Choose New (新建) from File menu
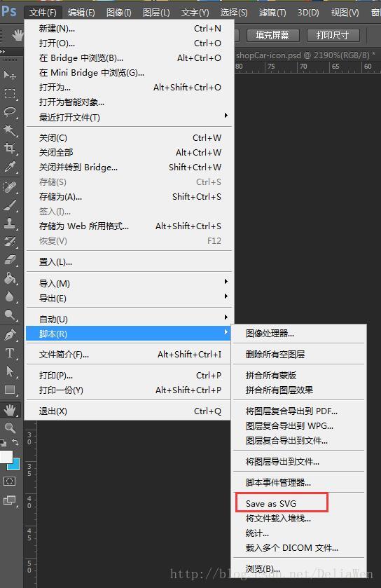Viewport: 381px width, 588px height. (x=130, y=29)
